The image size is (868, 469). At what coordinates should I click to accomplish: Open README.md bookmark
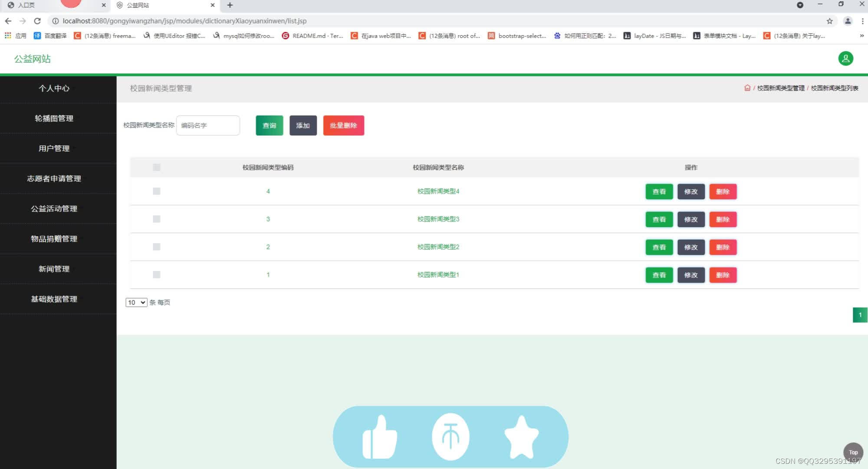click(312, 36)
